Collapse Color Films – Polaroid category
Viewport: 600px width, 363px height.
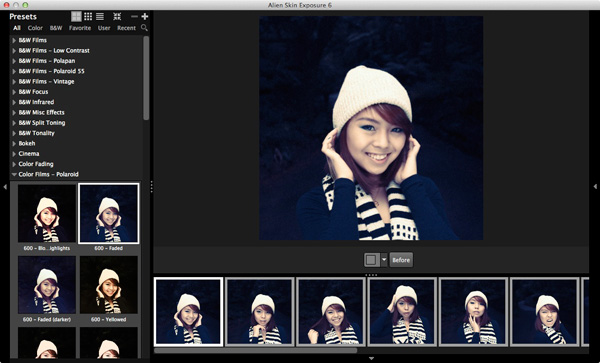coord(14,174)
